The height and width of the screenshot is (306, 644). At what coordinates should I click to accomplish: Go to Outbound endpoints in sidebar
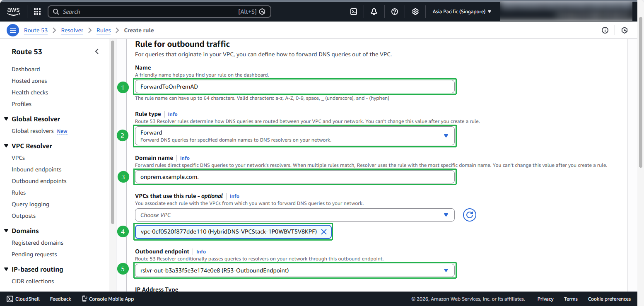click(x=39, y=181)
